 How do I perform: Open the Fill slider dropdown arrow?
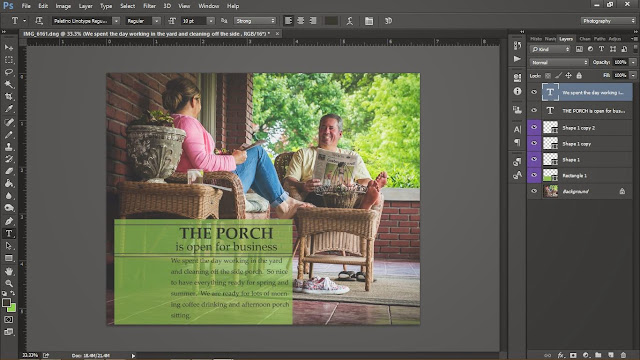(633, 76)
